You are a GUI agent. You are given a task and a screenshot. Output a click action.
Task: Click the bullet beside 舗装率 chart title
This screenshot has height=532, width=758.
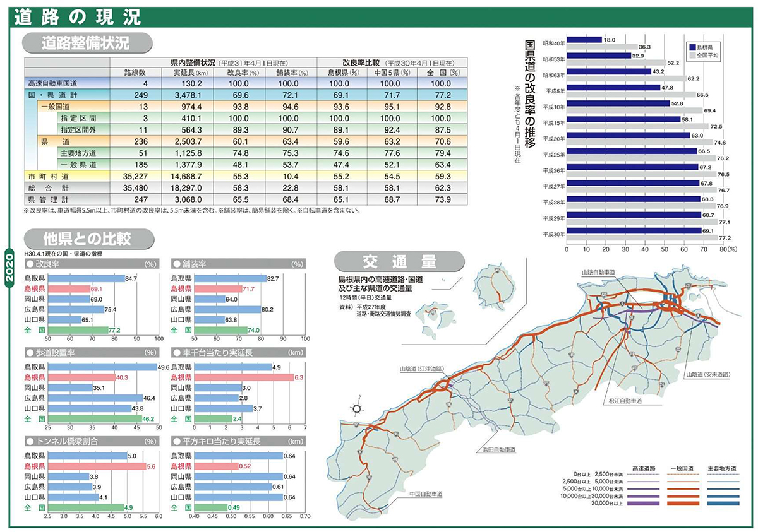pyautogui.click(x=176, y=264)
